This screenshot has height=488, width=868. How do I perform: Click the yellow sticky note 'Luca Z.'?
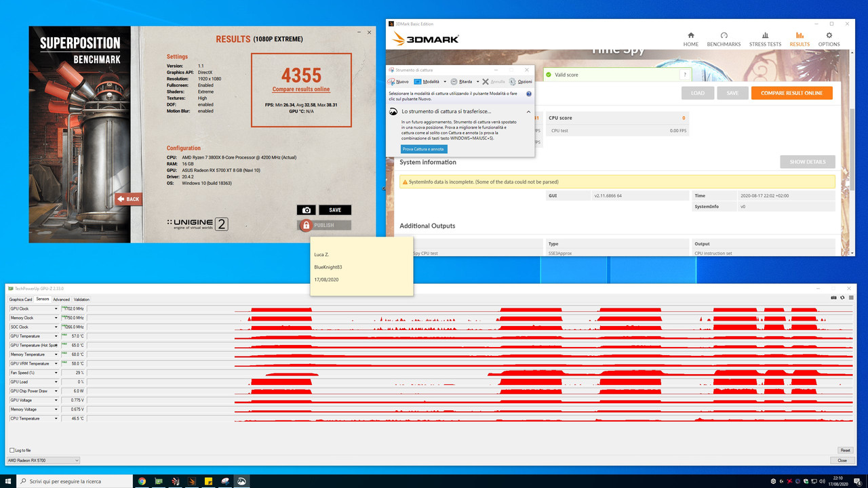[361, 266]
